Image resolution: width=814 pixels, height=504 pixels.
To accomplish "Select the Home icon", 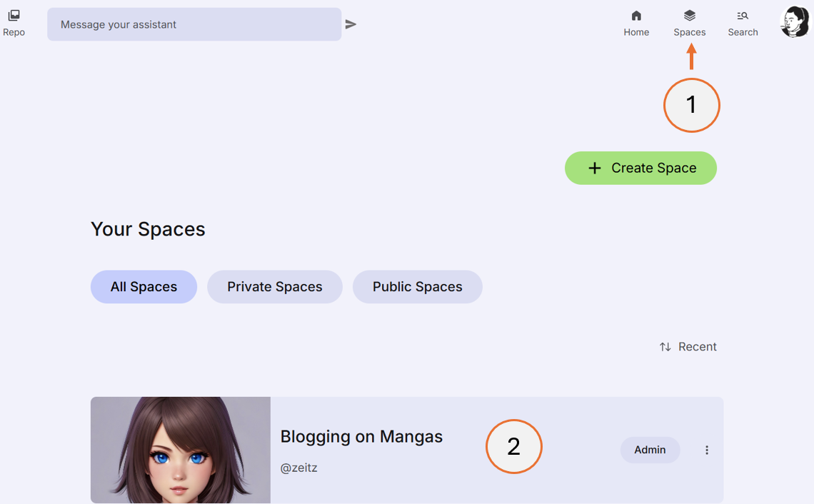I will 635,14.
